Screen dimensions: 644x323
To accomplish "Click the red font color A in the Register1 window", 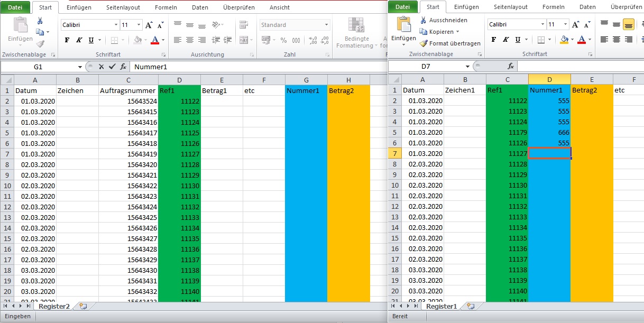I will pyautogui.click(x=582, y=40).
